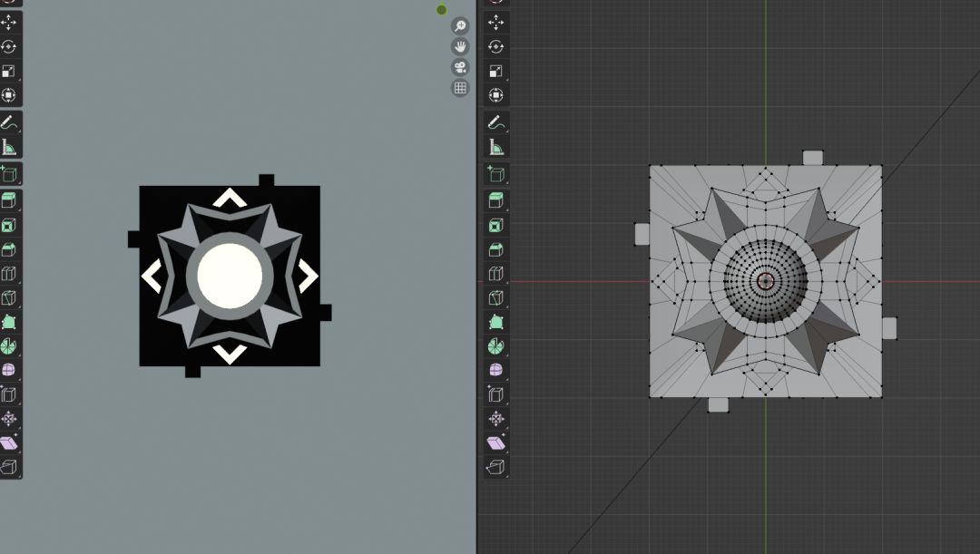
Task: Switch perspective/orthographic with the grid button
Action: pos(460,88)
